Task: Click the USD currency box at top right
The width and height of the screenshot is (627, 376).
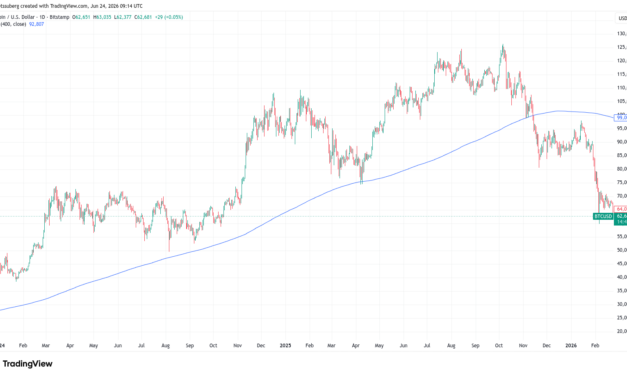Action: tap(622, 18)
